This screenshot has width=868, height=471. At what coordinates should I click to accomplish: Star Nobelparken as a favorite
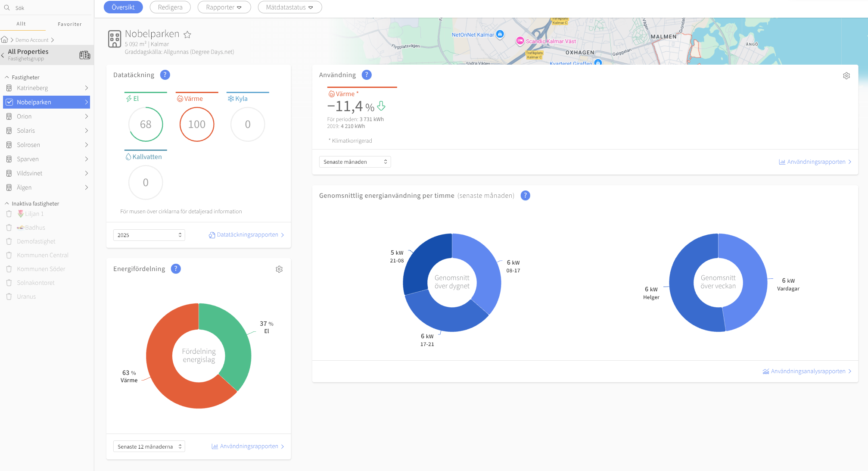point(187,34)
